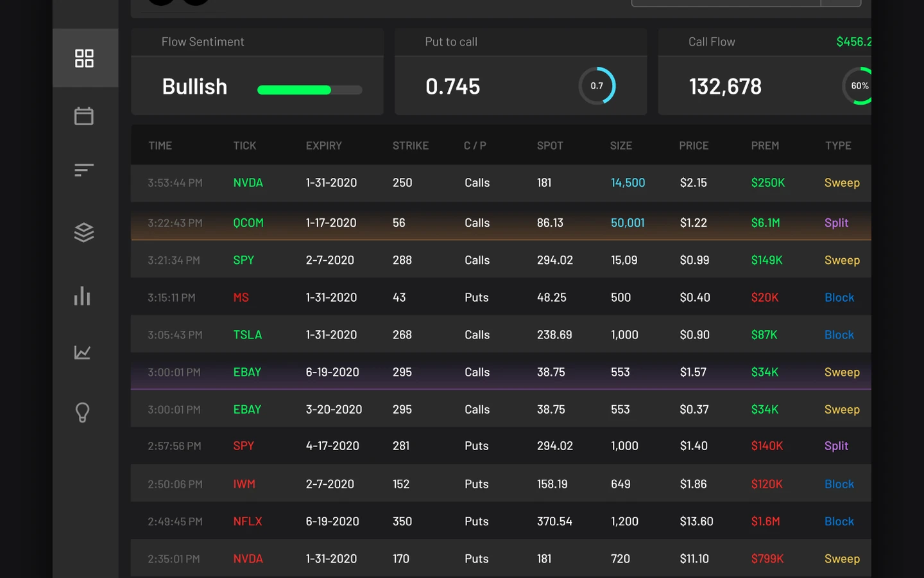
Task: Click the MS ticker
Action: click(241, 297)
